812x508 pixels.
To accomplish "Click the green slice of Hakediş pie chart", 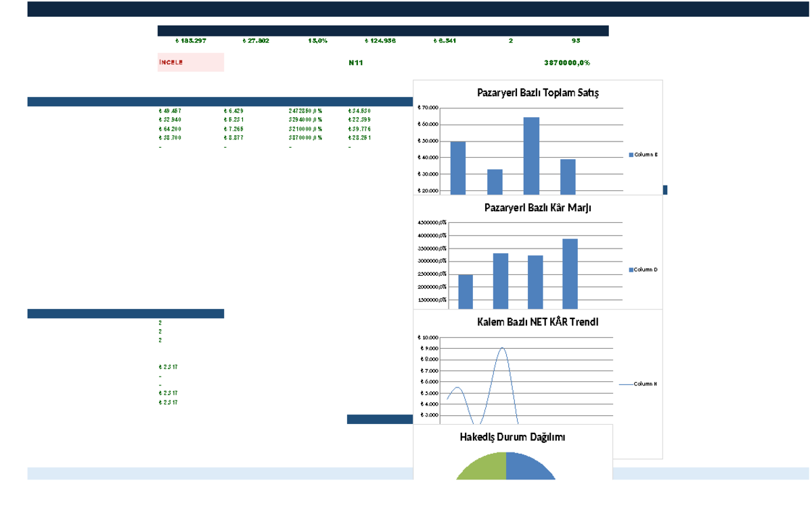I will (482, 467).
